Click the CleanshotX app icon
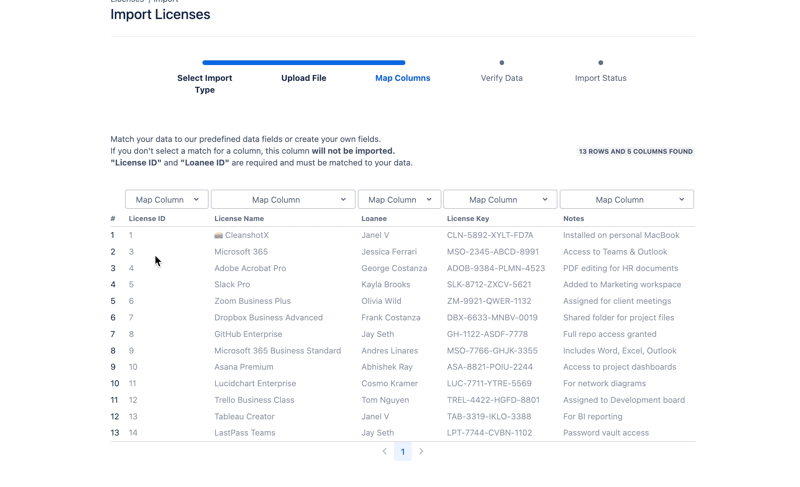Viewport: 800px width, 487px height. [x=218, y=235]
